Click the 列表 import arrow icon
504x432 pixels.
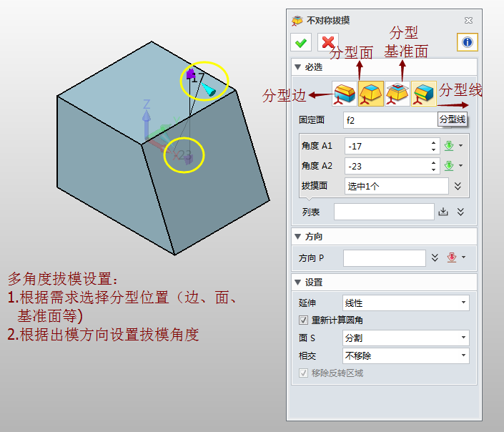tap(443, 212)
